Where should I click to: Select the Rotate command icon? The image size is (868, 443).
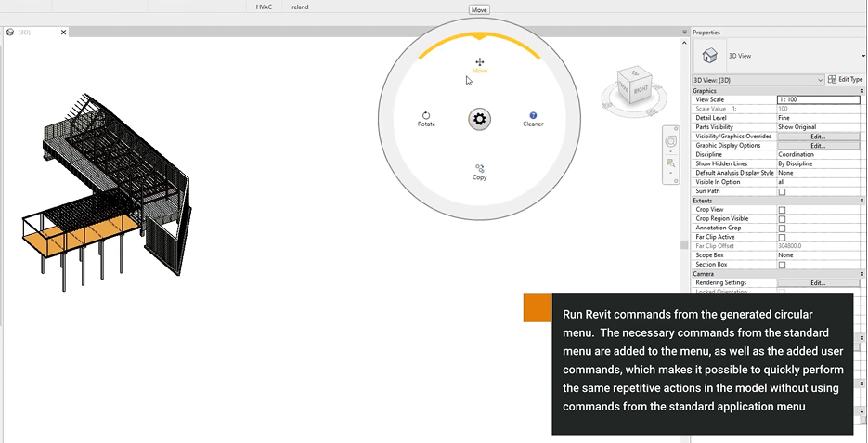pyautogui.click(x=426, y=118)
